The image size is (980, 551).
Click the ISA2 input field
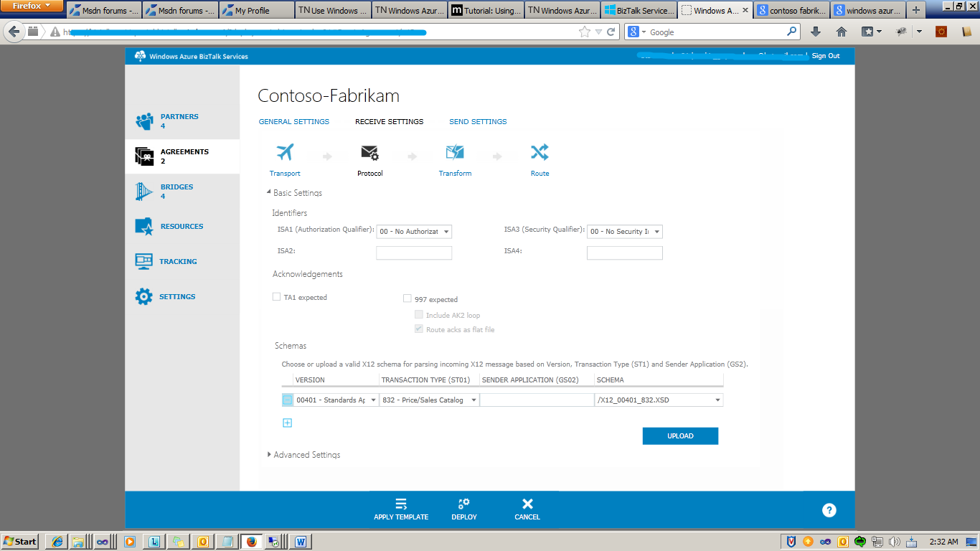click(x=414, y=253)
